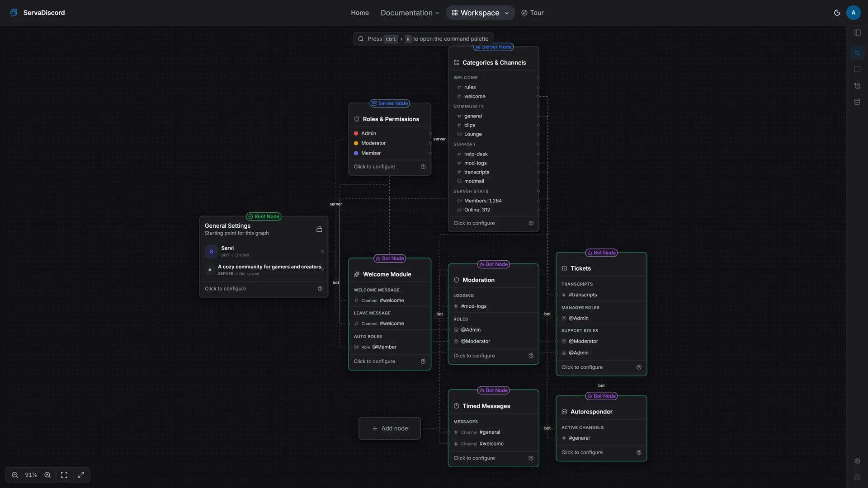Select the rules channel row
Screen dimensions: 868x488
493,87
